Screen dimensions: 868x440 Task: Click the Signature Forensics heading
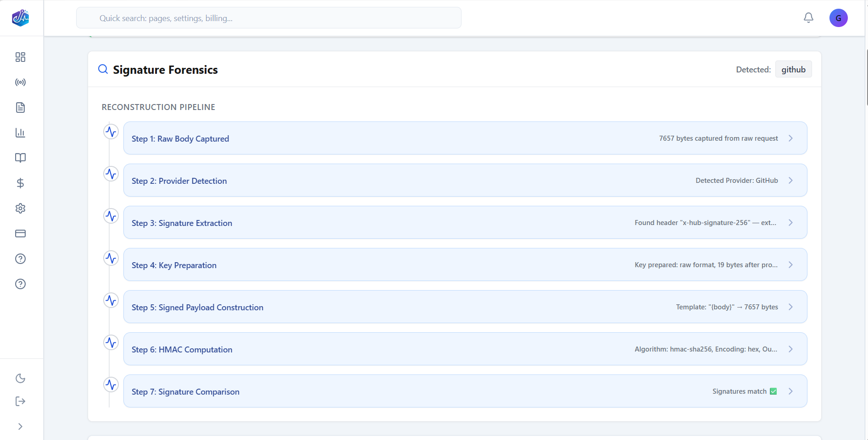[x=166, y=70]
